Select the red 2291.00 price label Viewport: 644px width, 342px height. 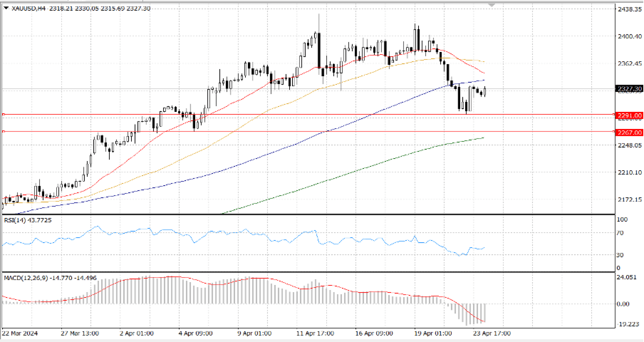click(629, 115)
